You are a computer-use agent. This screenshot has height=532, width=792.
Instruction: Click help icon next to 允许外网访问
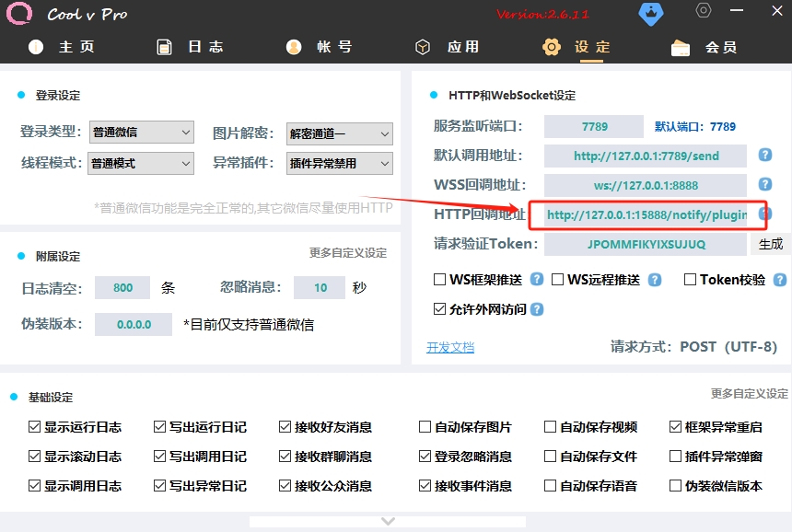[537, 309]
